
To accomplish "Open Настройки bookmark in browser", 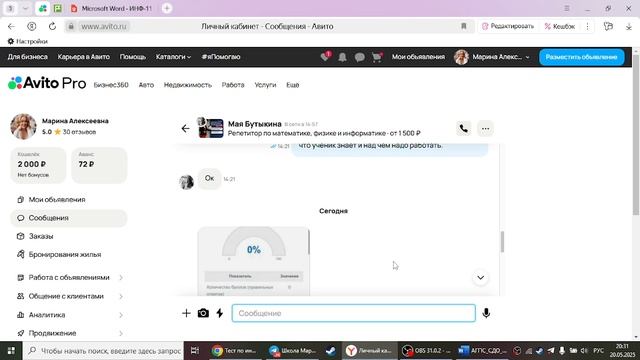I will pyautogui.click(x=27, y=41).
